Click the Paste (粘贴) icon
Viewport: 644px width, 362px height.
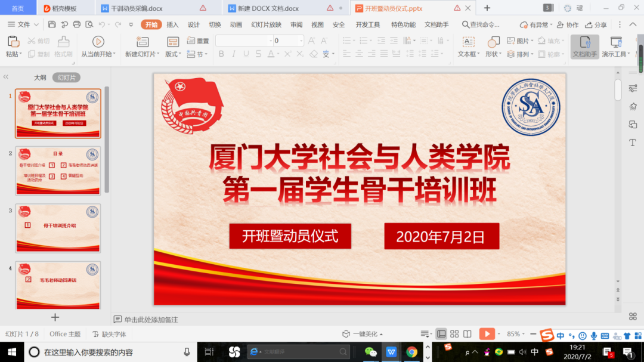[13, 42]
